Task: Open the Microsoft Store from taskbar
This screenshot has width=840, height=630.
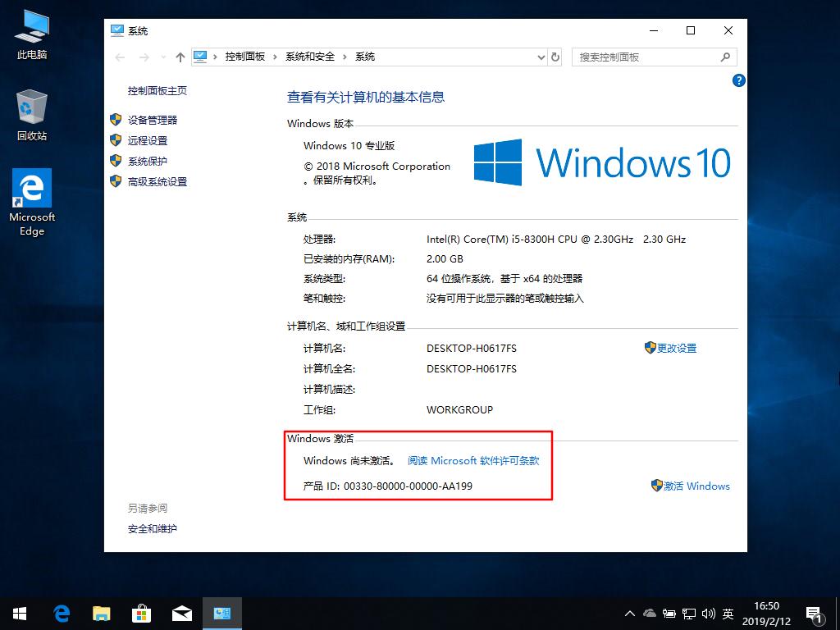Action: coord(141,613)
